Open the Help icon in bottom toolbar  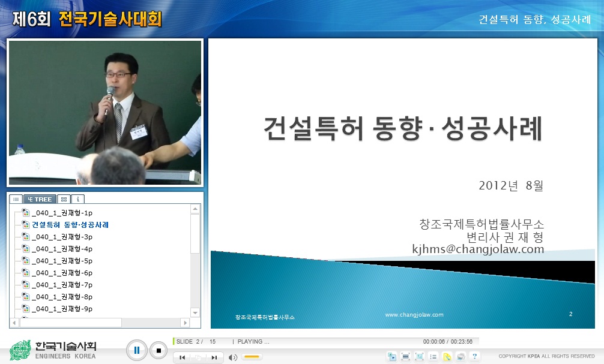[x=474, y=357]
